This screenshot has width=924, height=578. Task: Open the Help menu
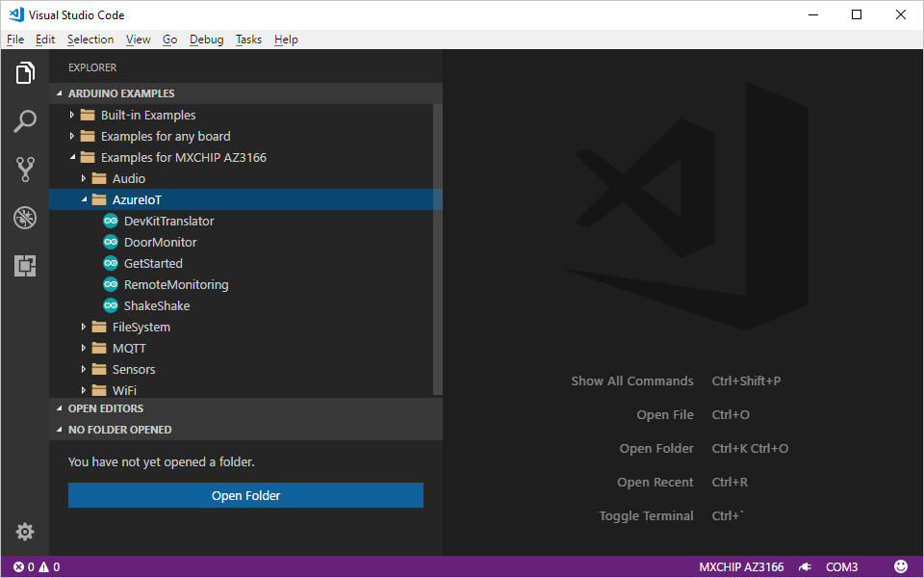(286, 39)
